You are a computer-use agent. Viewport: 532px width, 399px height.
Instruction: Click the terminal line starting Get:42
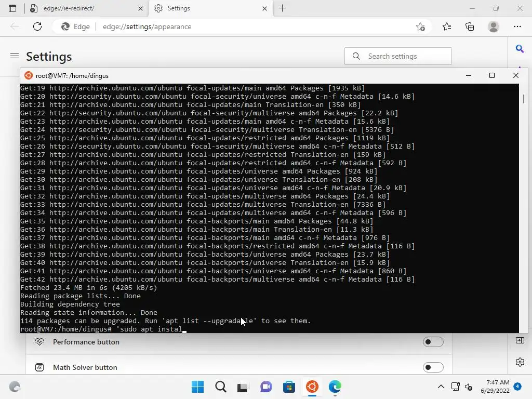218,279
